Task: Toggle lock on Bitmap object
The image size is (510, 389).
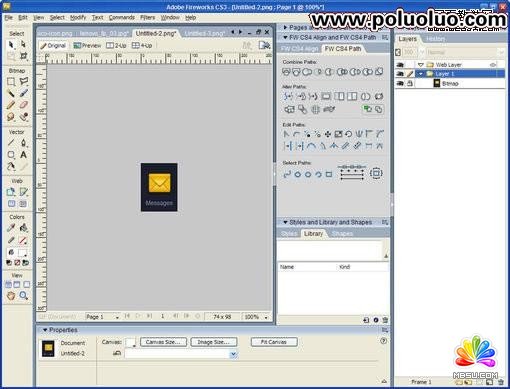Action: [410, 83]
